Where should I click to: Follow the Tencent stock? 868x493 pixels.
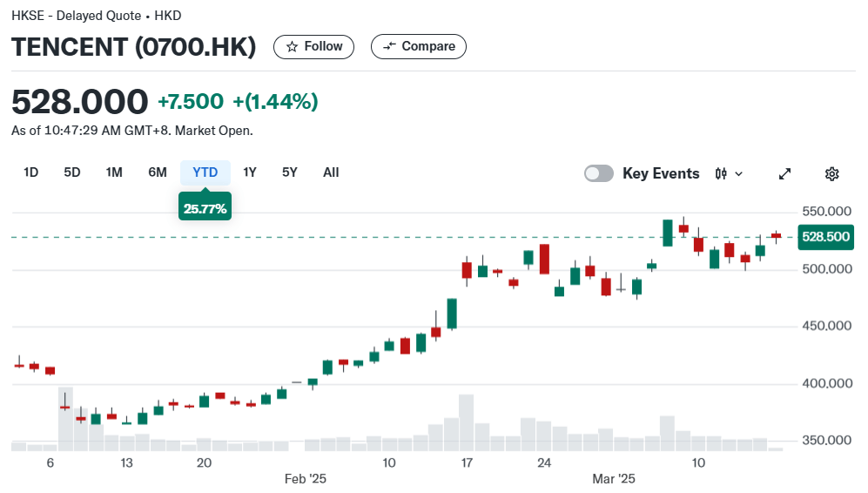point(313,46)
